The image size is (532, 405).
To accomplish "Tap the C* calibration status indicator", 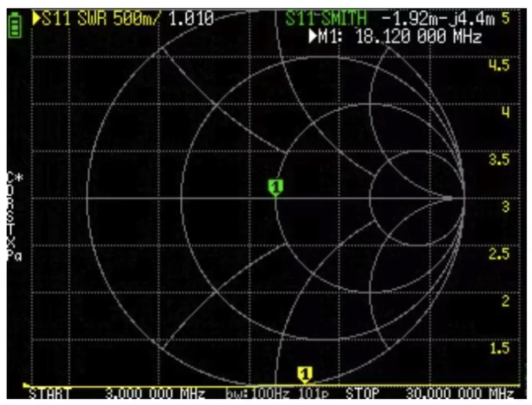I will pos(15,178).
